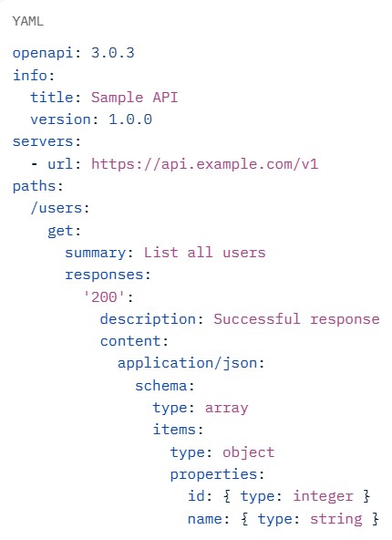The width and height of the screenshot is (392, 540).
Task: Click the '200' status code
Action: click(104, 296)
